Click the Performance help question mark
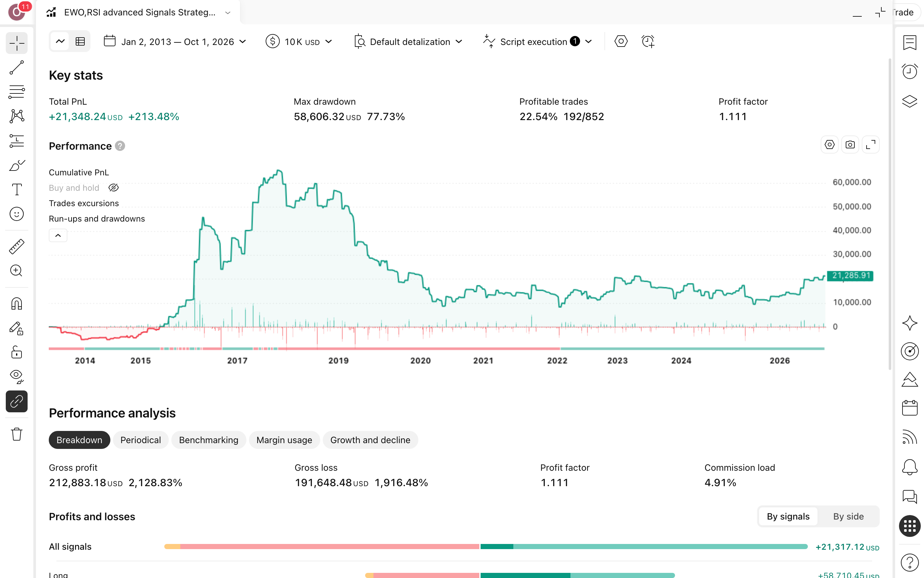Image resolution: width=924 pixels, height=578 pixels. 120,146
